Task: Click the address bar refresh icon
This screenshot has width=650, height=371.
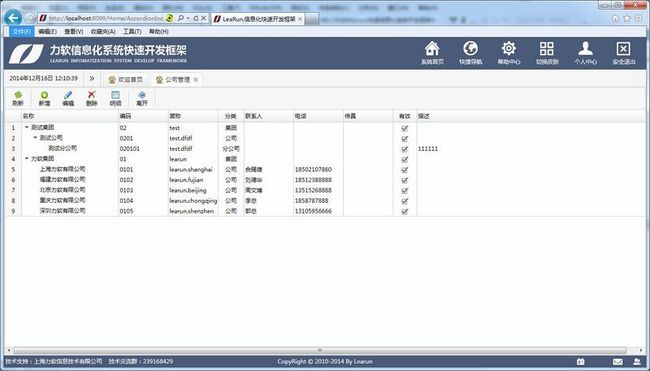Action: coord(195,18)
